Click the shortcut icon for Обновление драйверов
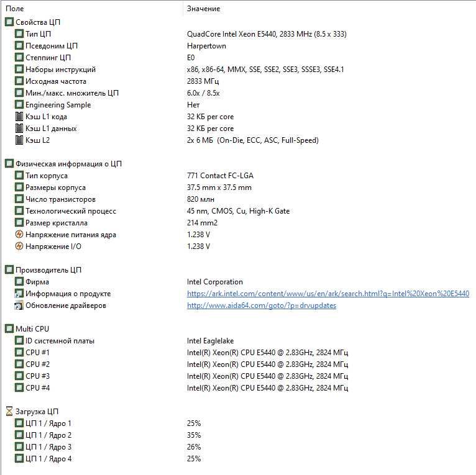The height and width of the screenshot is (475, 476). point(19,305)
